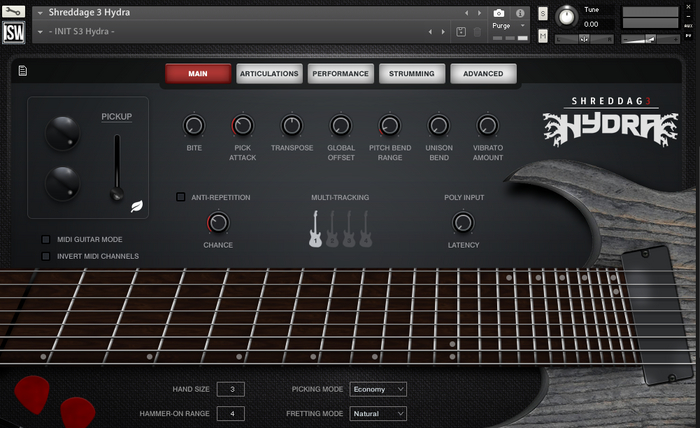Click the pan slider below Tune knob
The width and height of the screenshot is (700, 428).
584,40
